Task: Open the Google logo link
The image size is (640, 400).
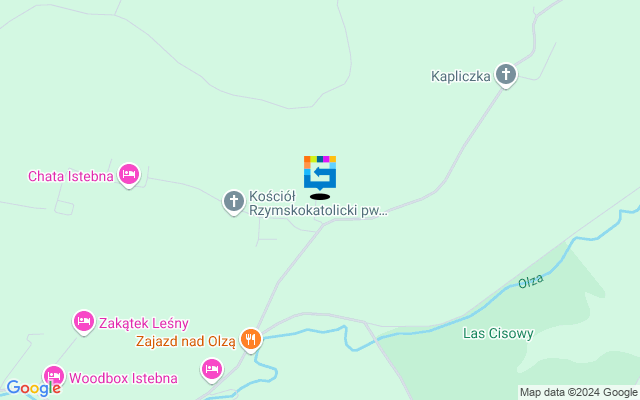Action: [x=33, y=388]
